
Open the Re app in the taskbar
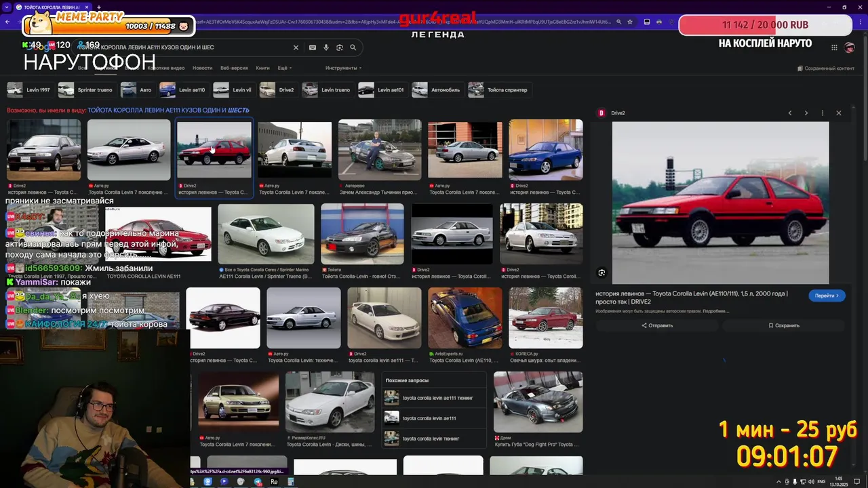click(274, 482)
